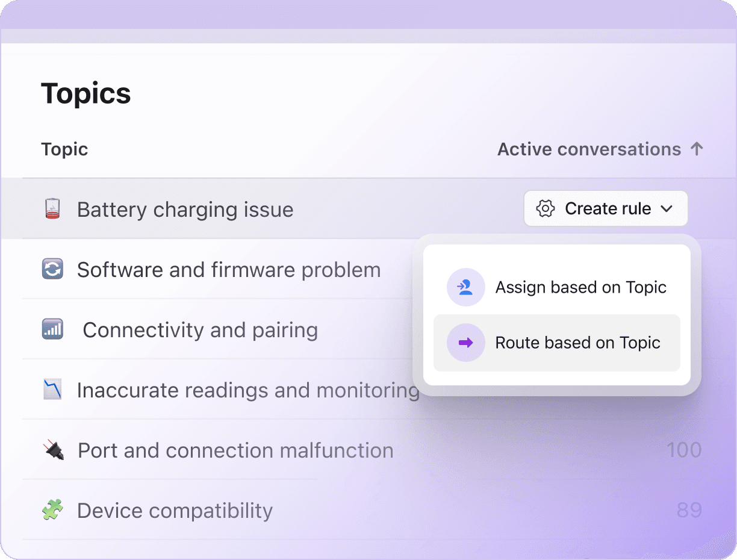The height and width of the screenshot is (560, 737).
Task: Choose Route based on Topic
Action: 577,343
